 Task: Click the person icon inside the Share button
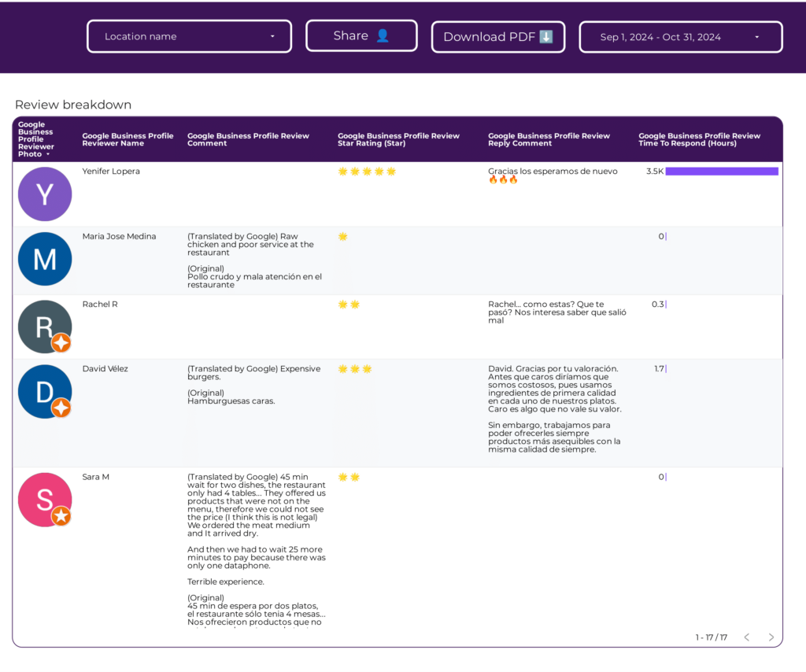(381, 35)
